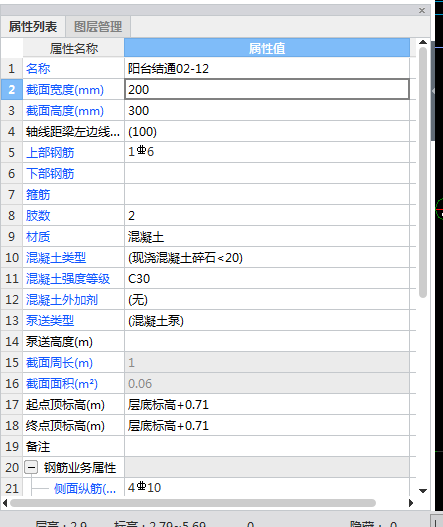Click the vertical scrollbar thumb
Screen dimensions: 443x527
[423, 172]
